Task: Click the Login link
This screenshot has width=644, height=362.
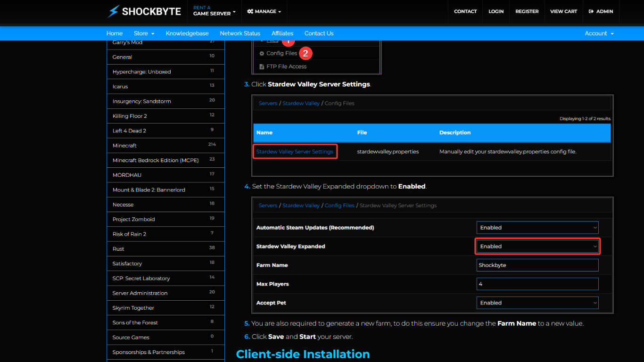Action: coord(496,11)
